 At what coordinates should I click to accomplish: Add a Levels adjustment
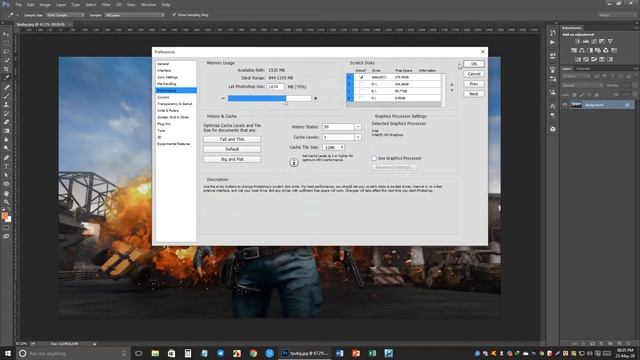tap(586, 42)
